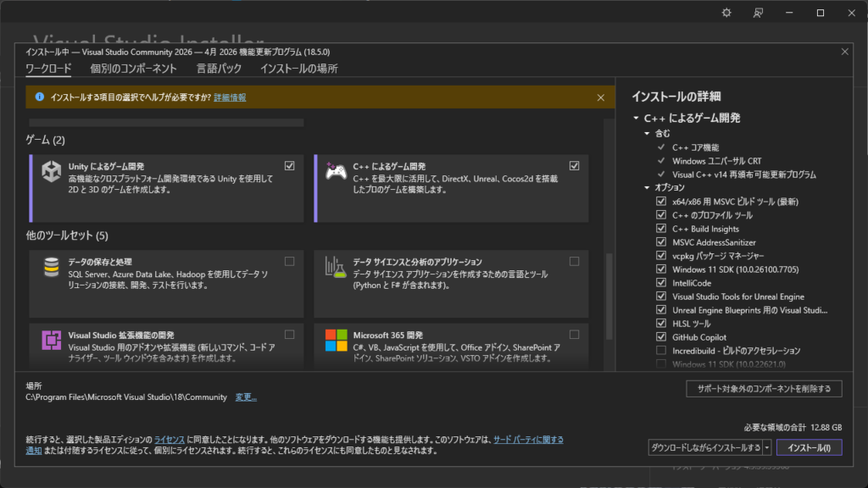Click the data science flask icon
Screen dimensions: 868x488
[x=336, y=267]
